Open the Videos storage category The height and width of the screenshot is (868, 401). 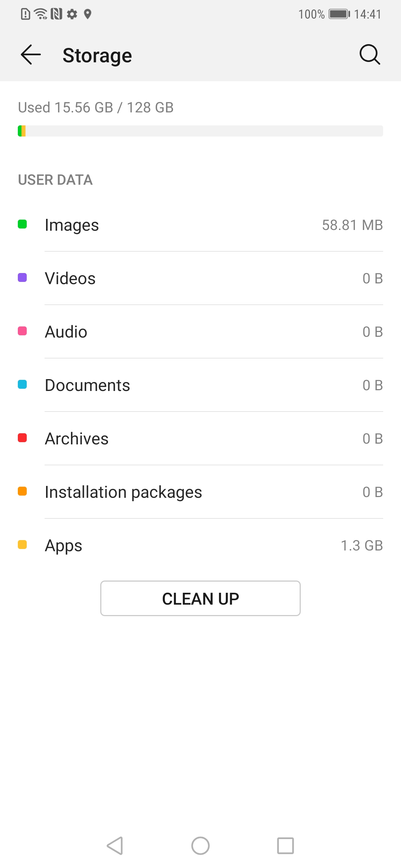(x=200, y=278)
